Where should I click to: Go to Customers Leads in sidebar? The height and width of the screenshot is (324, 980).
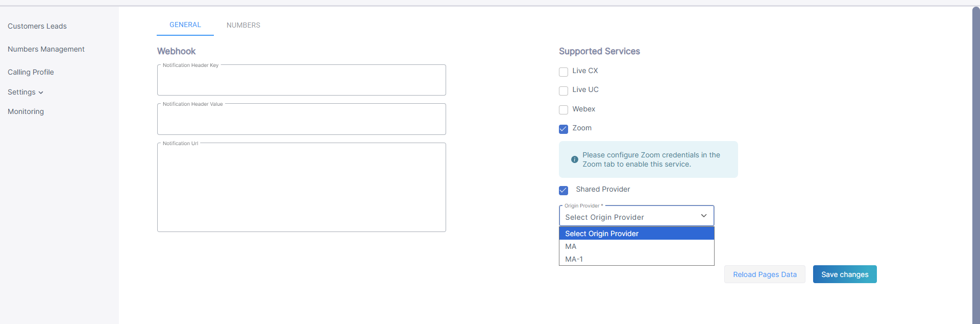tap(37, 26)
